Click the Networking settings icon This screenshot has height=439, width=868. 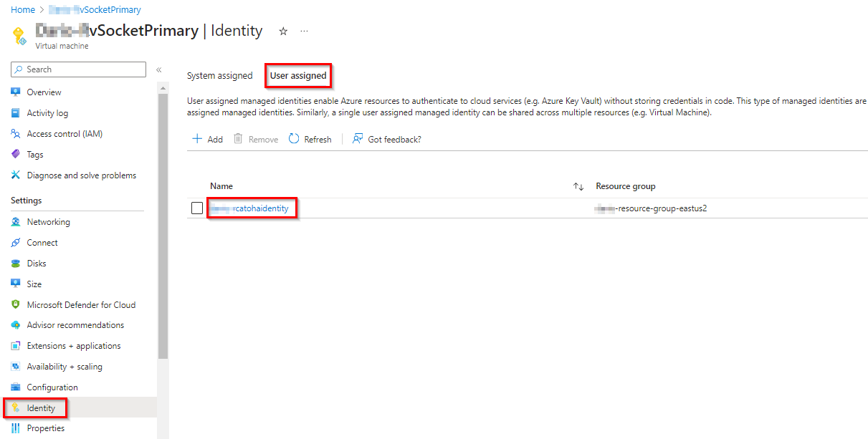[16, 222]
